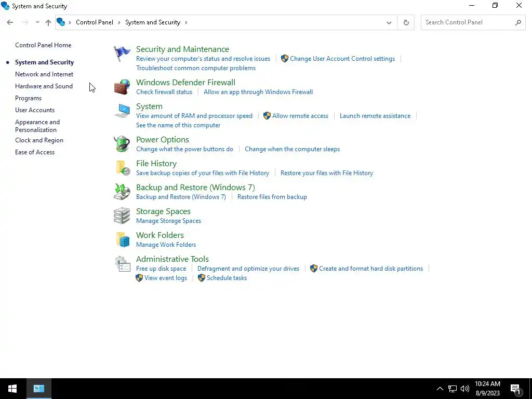Viewport: 532px width, 399px height.
Task: Click Troubleshoot common computer problems
Action: [196, 68]
